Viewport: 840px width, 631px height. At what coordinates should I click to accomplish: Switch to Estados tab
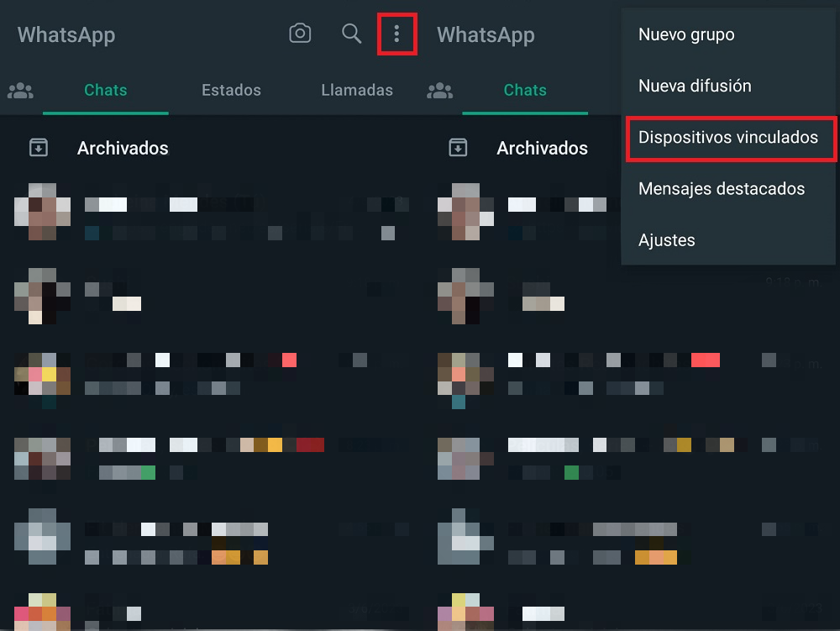point(232,90)
